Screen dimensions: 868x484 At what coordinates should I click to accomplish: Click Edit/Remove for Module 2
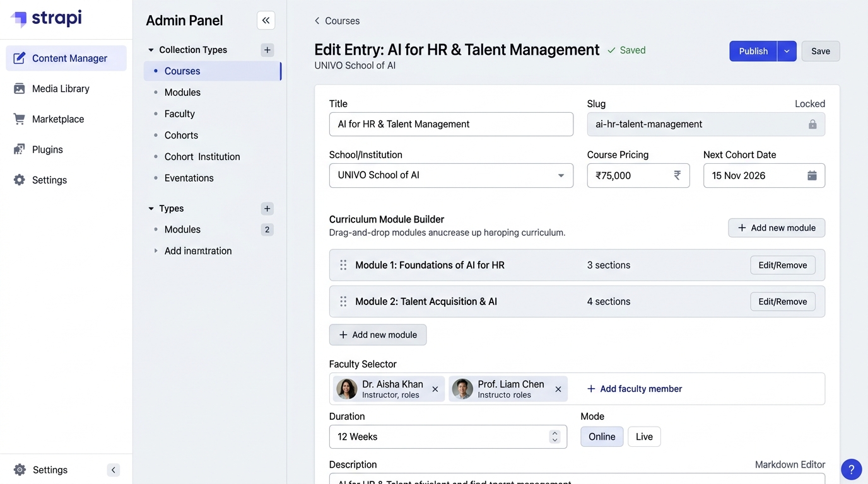click(x=783, y=302)
